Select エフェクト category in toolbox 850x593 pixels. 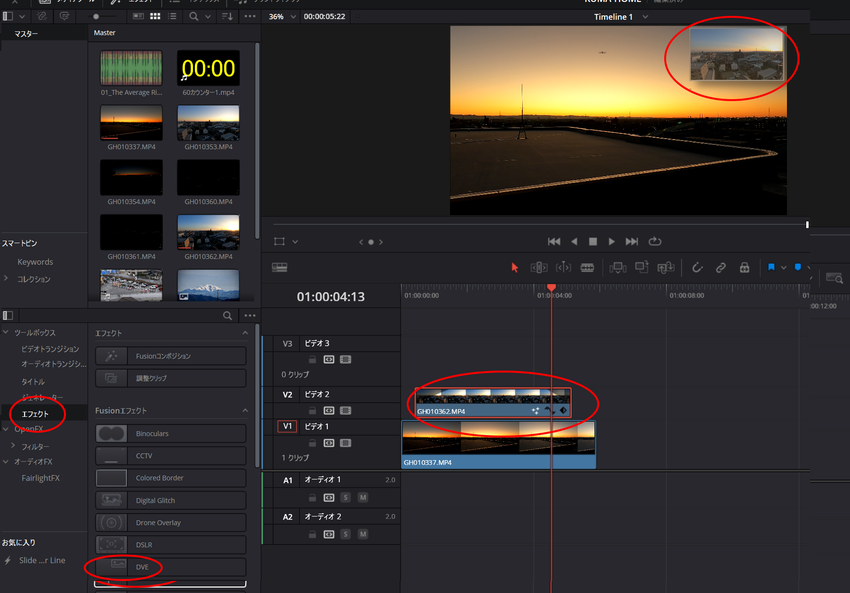click(35, 414)
